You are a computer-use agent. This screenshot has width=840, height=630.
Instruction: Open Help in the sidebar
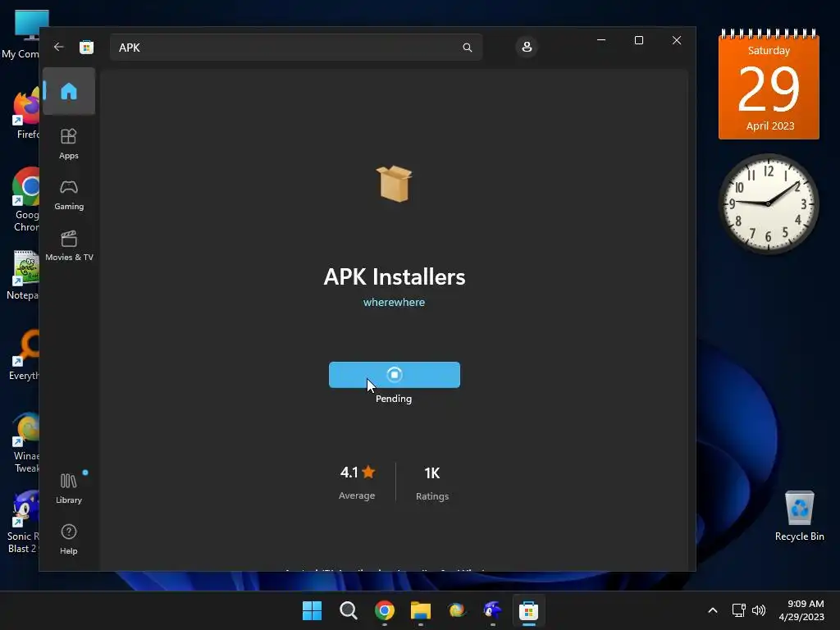pyautogui.click(x=69, y=539)
